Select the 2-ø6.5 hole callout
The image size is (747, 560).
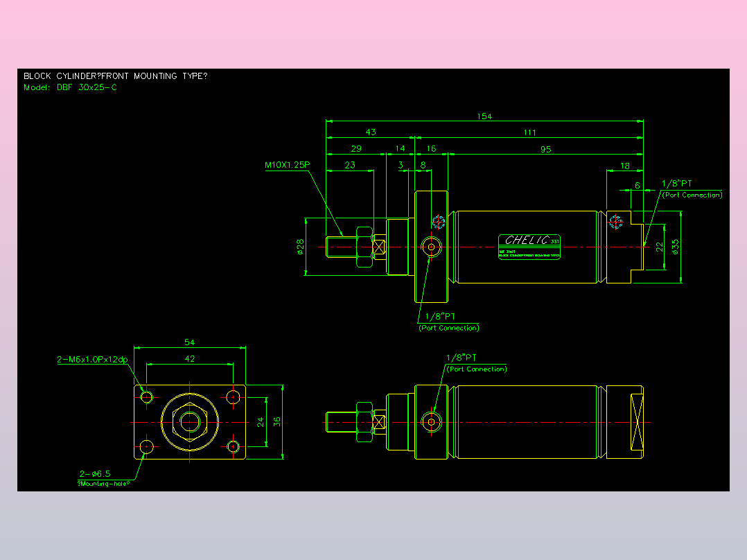coord(95,474)
